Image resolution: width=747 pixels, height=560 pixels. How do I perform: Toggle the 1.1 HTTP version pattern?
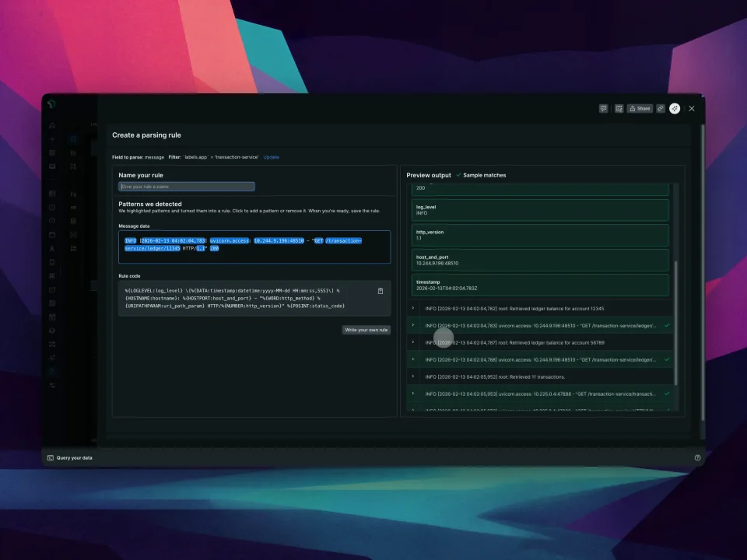pyautogui.click(x=201, y=249)
